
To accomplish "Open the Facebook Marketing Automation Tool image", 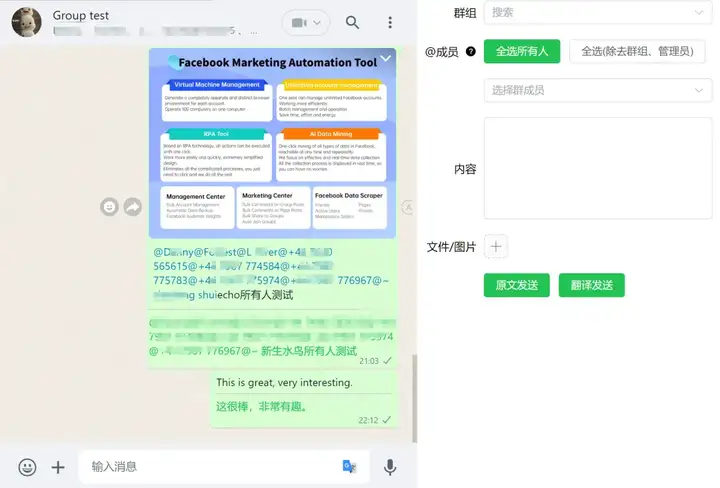I will (272, 143).
